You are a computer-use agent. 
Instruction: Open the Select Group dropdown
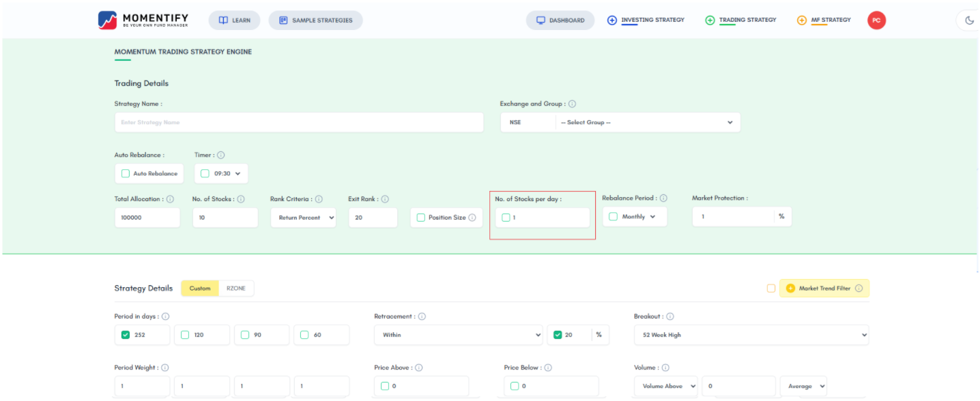point(648,122)
